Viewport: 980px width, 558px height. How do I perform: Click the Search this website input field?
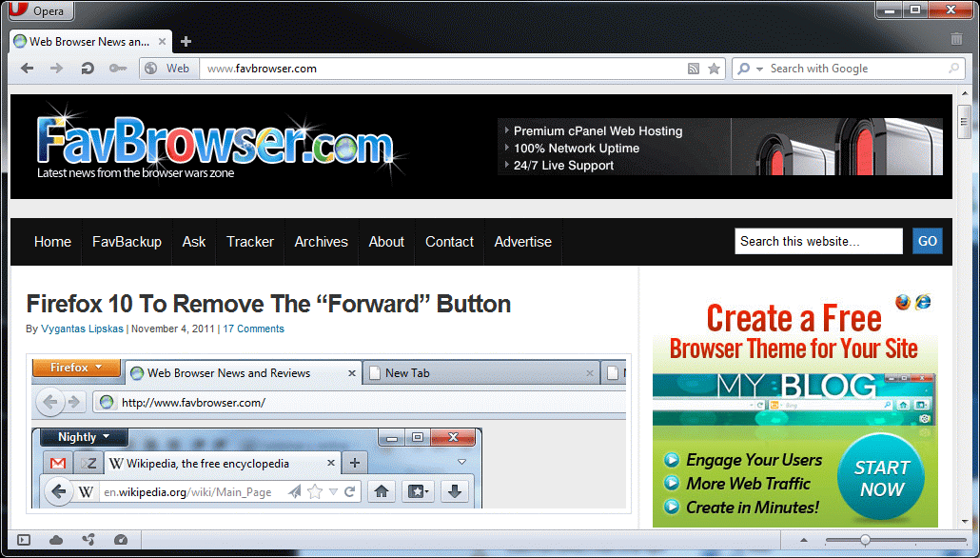pos(818,242)
